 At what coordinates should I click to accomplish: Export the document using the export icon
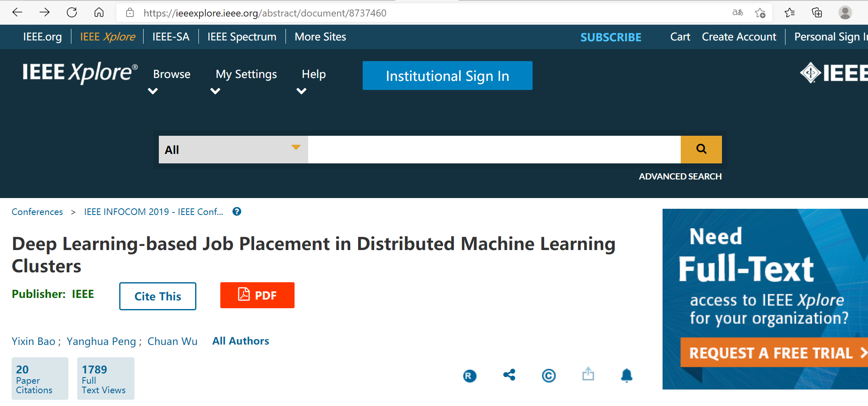click(588, 375)
